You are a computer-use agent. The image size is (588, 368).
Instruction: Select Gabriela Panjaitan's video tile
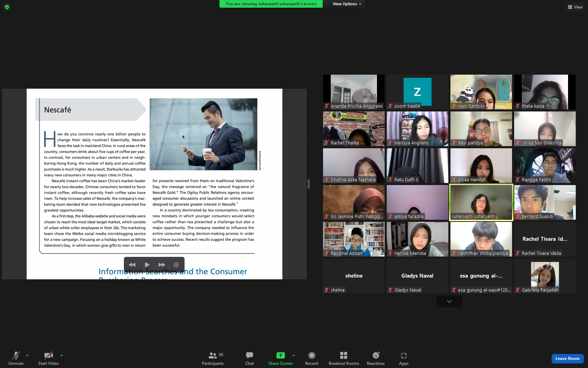(x=545, y=276)
